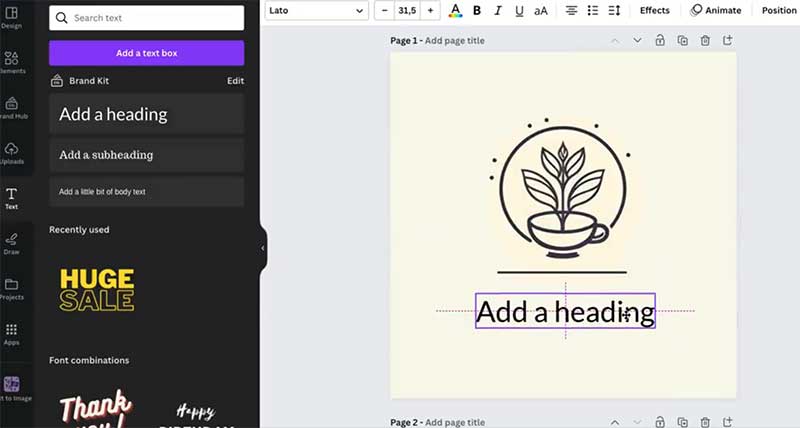Duplicate Page 1 using the copy icon
This screenshot has height=428, width=800.
(x=683, y=41)
